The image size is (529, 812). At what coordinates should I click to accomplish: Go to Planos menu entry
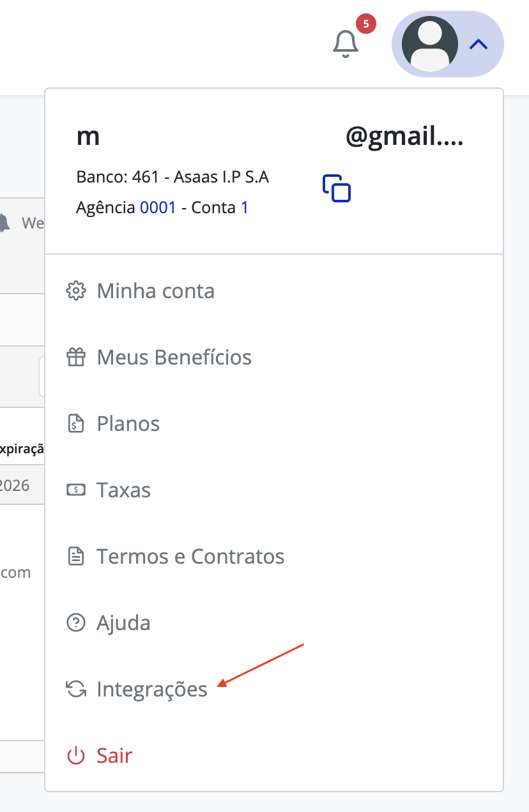[x=128, y=424]
